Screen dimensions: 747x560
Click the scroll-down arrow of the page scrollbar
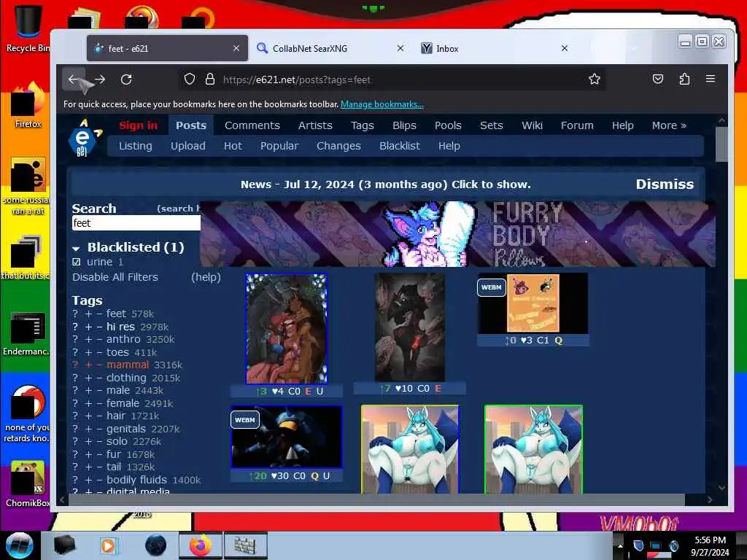[x=721, y=488]
